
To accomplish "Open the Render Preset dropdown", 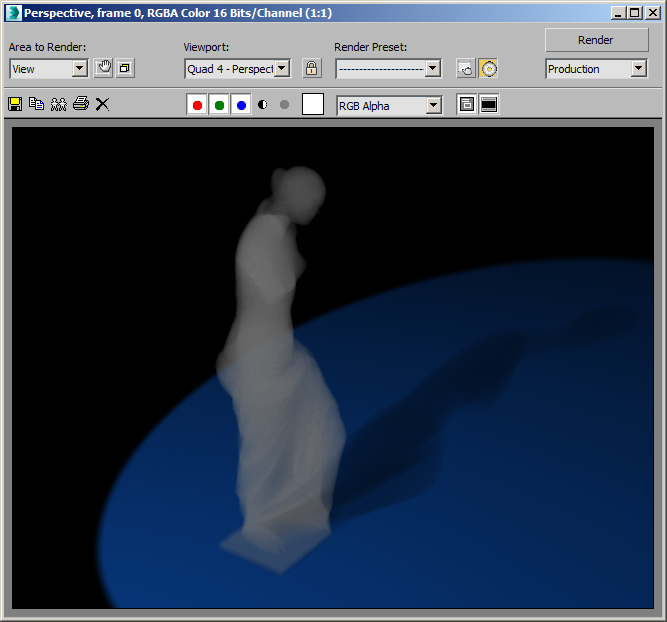I will [x=389, y=68].
